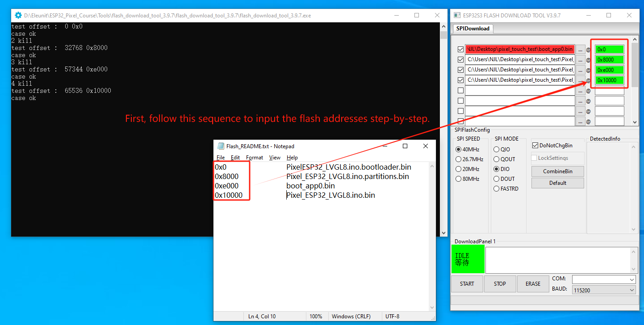Click 100% zoom in Notepad status bar
The image size is (644, 325).
[x=316, y=317]
